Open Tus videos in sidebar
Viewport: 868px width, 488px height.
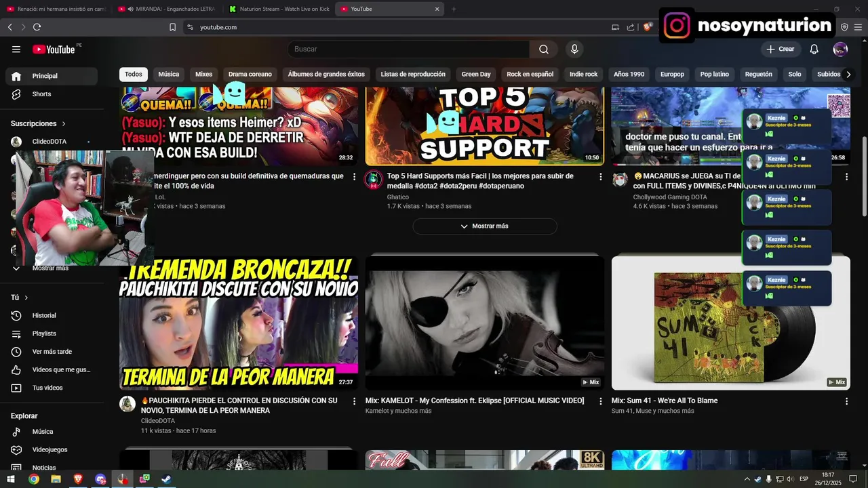[x=52, y=388]
